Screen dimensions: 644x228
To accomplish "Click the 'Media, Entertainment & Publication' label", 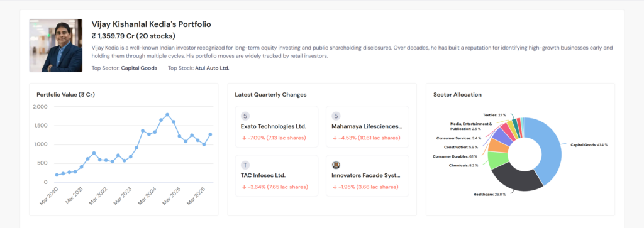I will point(471,126).
